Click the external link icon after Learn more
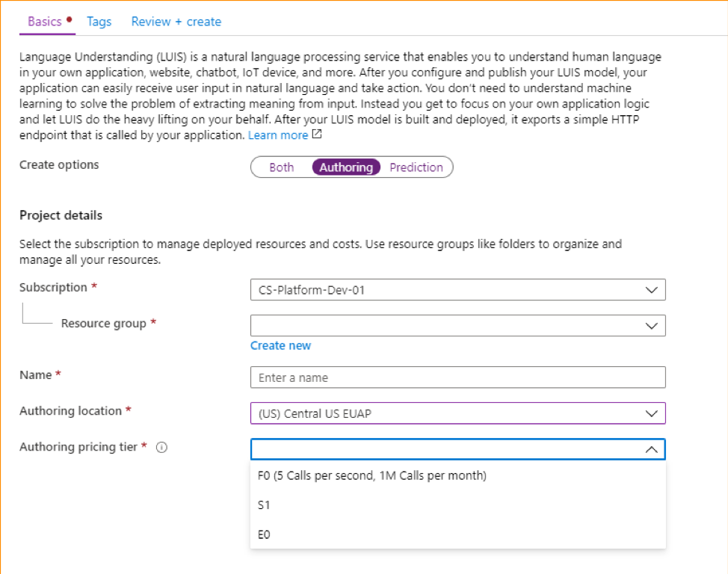The image size is (728, 574). (317, 135)
